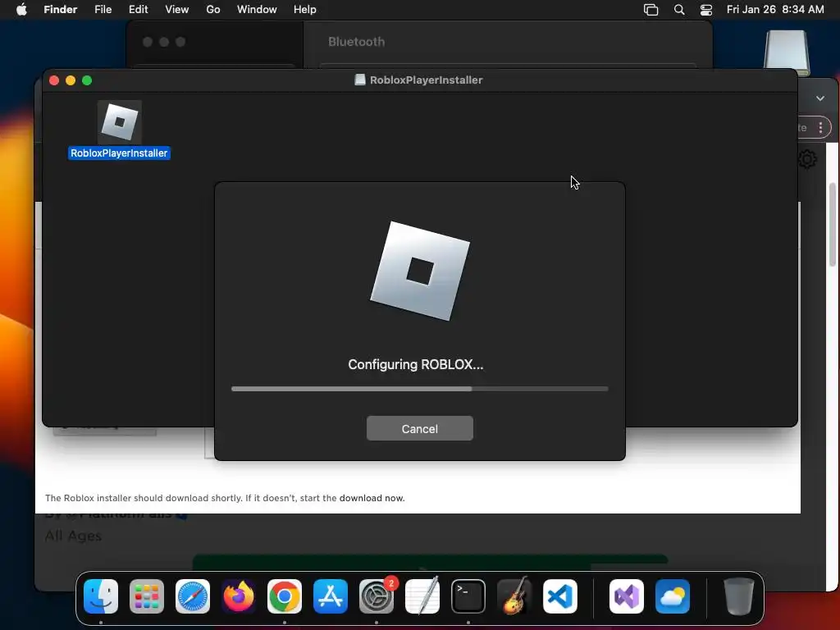Open Launchpad from the Dock
The image size is (840, 630).
click(147, 596)
